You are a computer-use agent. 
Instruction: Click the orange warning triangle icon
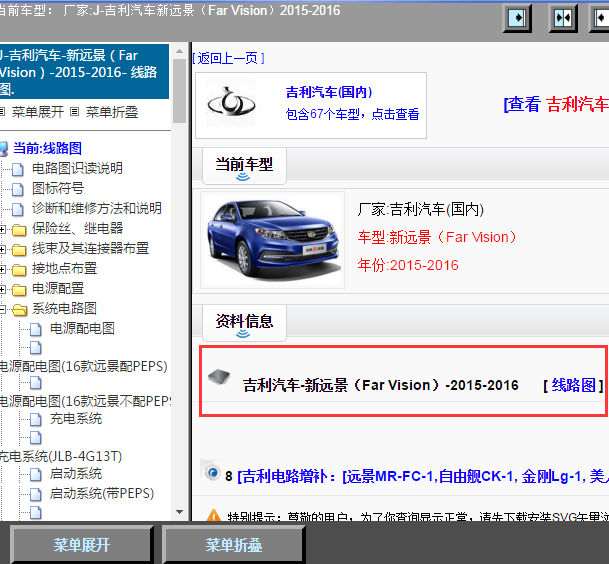pos(214,516)
